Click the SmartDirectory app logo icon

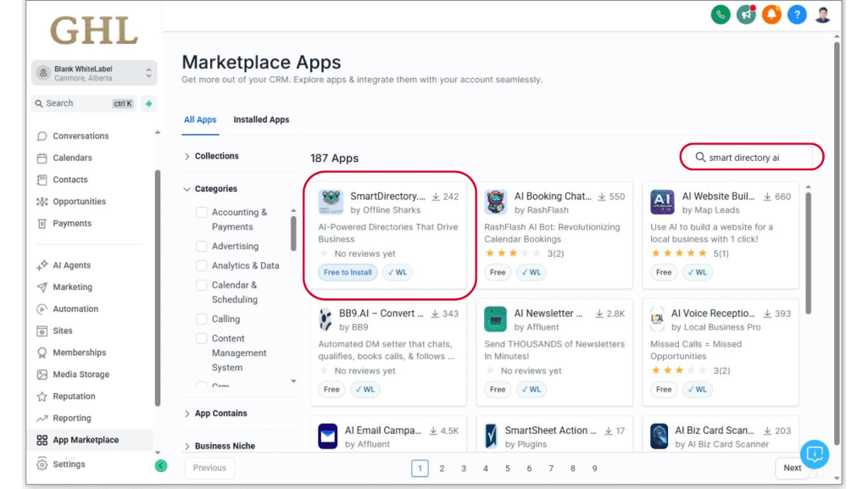[331, 203]
